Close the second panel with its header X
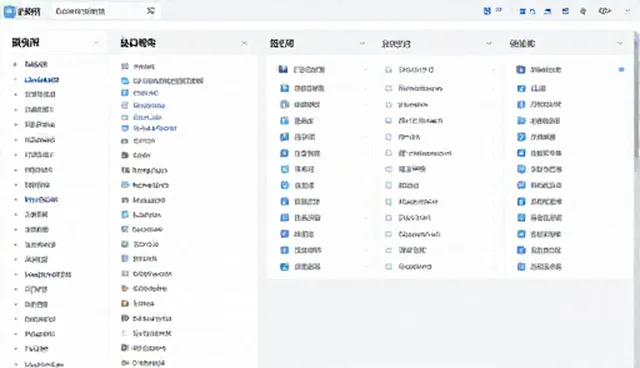This screenshot has height=368, width=640. click(x=244, y=43)
